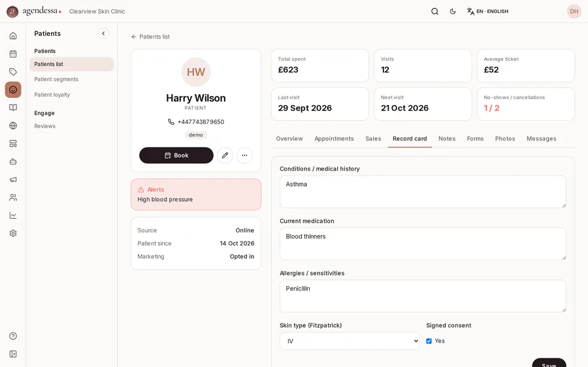Screen dimensions: 588x367
Task: Click the Clearview Skin Clinic name
Action: (97, 11)
